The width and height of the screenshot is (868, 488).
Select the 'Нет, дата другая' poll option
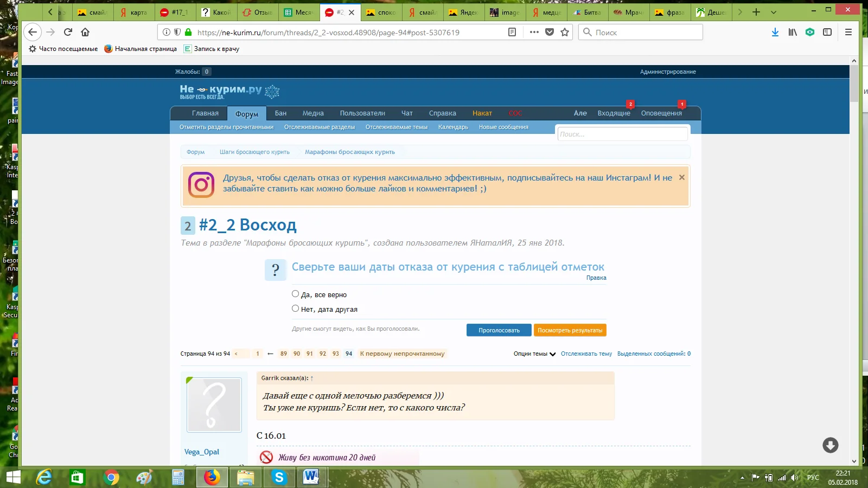pos(295,309)
